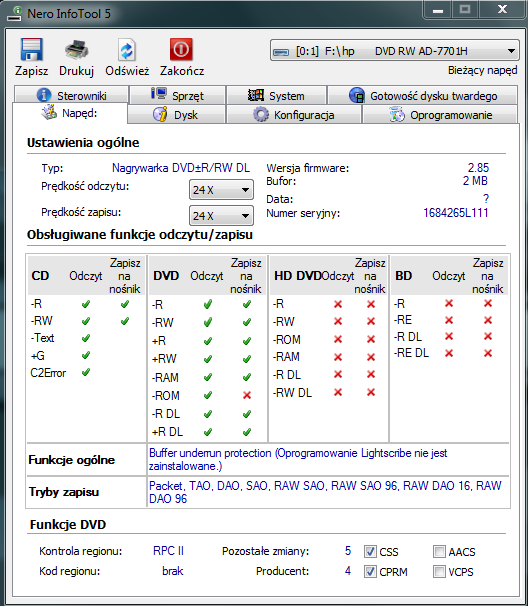528x606 pixels.
Task: Click the blue info icon on Sterowniki tab
Action: click(44, 95)
